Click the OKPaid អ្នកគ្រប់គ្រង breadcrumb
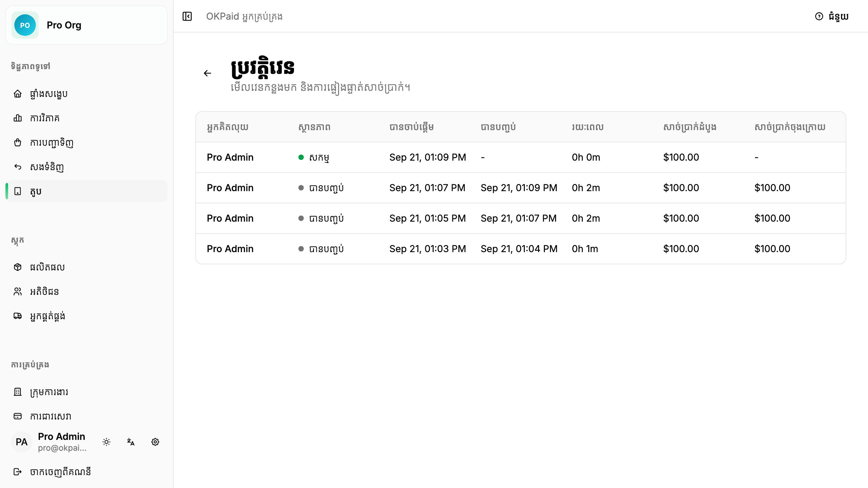 244,16
